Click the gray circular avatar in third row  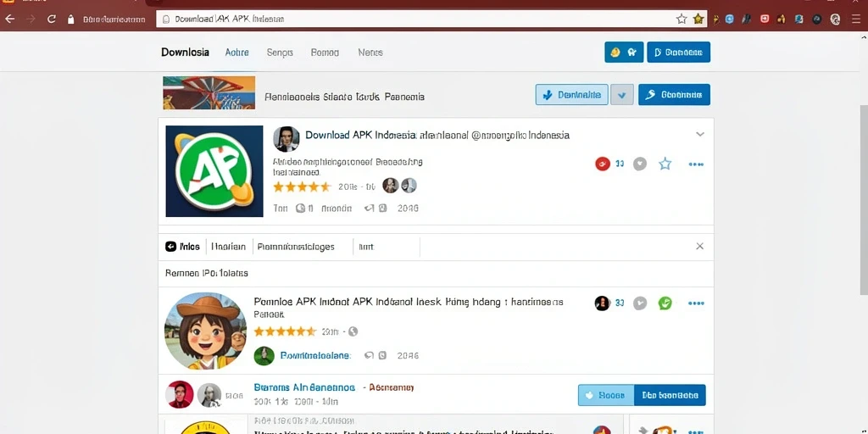click(209, 395)
